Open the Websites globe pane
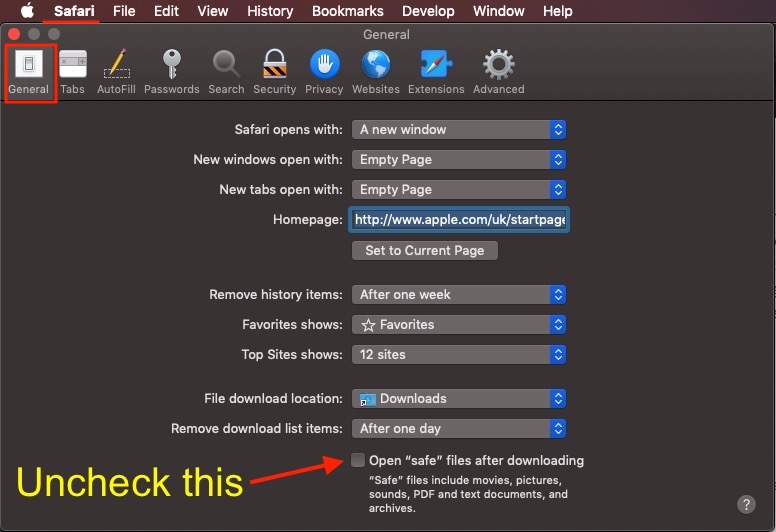Viewport: 776px width, 532px height. [376, 72]
